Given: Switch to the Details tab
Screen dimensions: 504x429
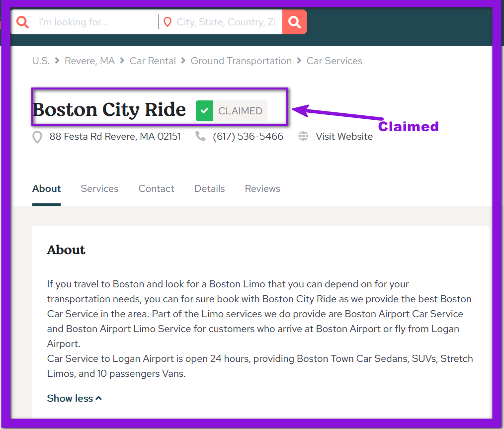Looking at the screenshot, I should pyautogui.click(x=210, y=188).
